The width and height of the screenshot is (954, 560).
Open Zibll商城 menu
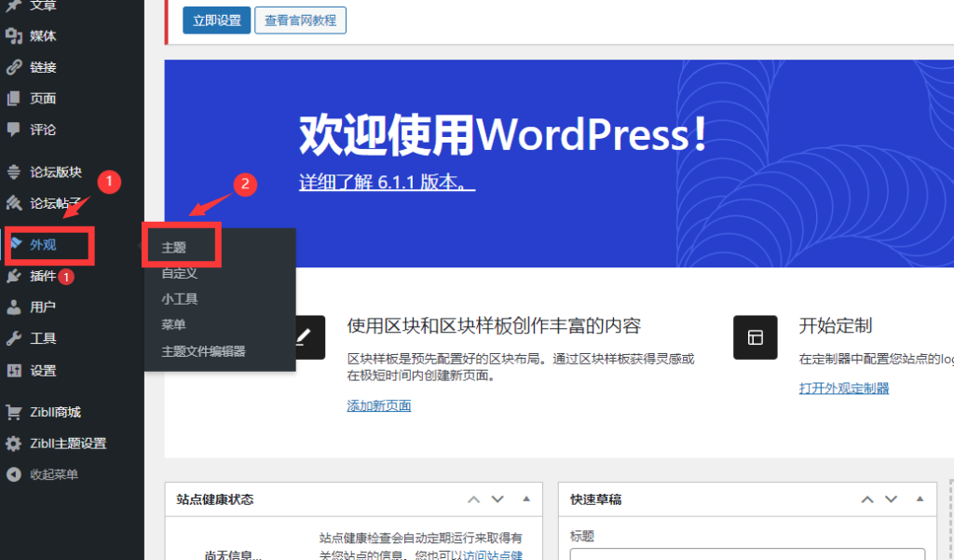(55, 413)
